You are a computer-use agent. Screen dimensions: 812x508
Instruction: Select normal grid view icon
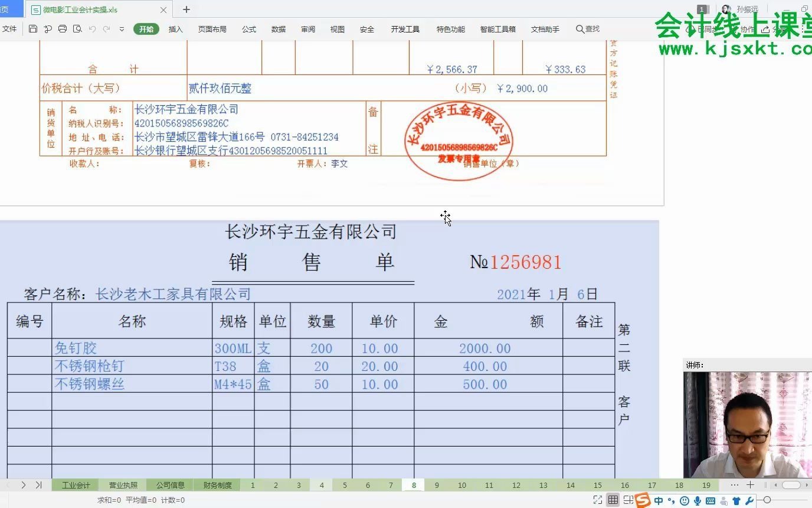613,500
